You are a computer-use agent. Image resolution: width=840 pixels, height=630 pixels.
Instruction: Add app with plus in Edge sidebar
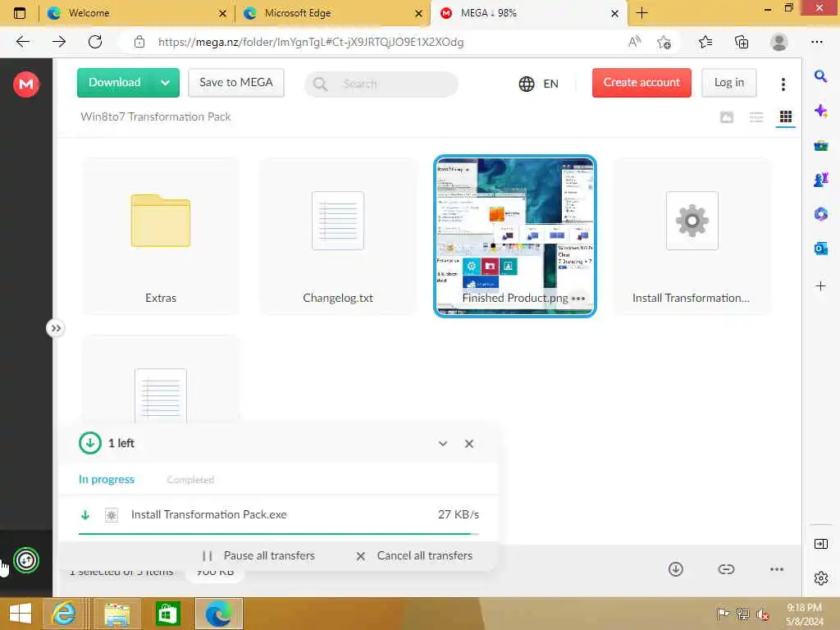pos(820,286)
